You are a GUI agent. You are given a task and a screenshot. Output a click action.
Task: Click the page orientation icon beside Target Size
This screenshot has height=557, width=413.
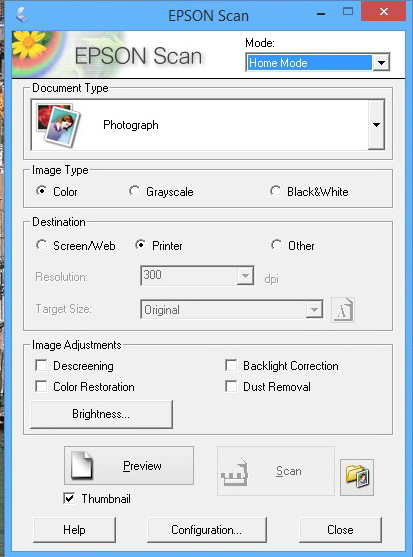[x=343, y=309]
